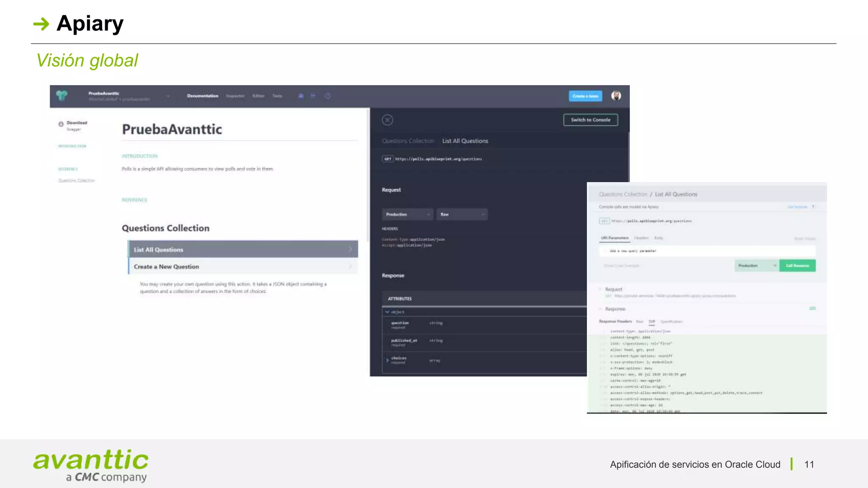Select the Diff response tab
The image size is (868, 488).
click(x=652, y=322)
